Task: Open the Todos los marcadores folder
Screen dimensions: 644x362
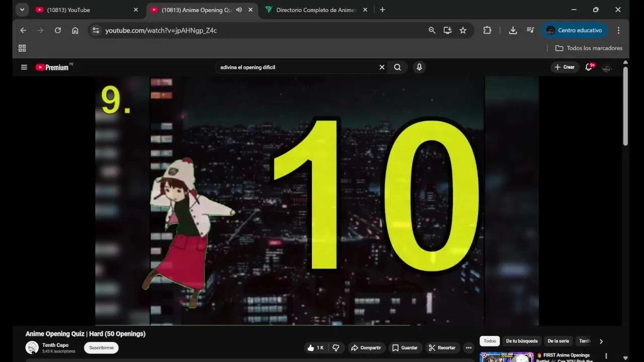Action: (589, 48)
